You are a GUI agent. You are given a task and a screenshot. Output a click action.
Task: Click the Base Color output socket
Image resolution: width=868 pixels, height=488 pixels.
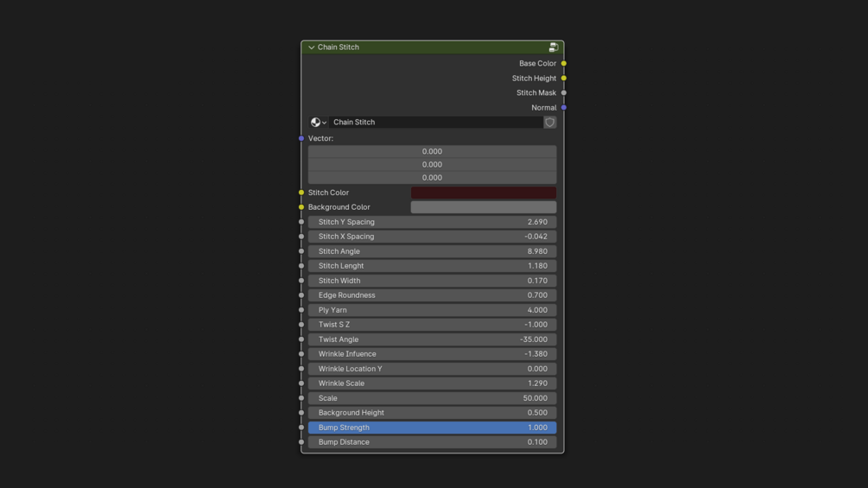tap(563, 64)
